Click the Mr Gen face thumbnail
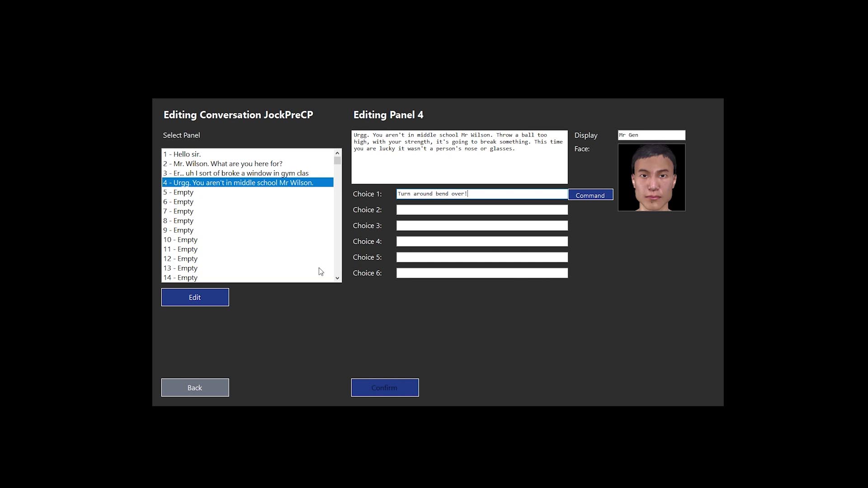Viewport: 868px width, 488px height. (651, 178)
